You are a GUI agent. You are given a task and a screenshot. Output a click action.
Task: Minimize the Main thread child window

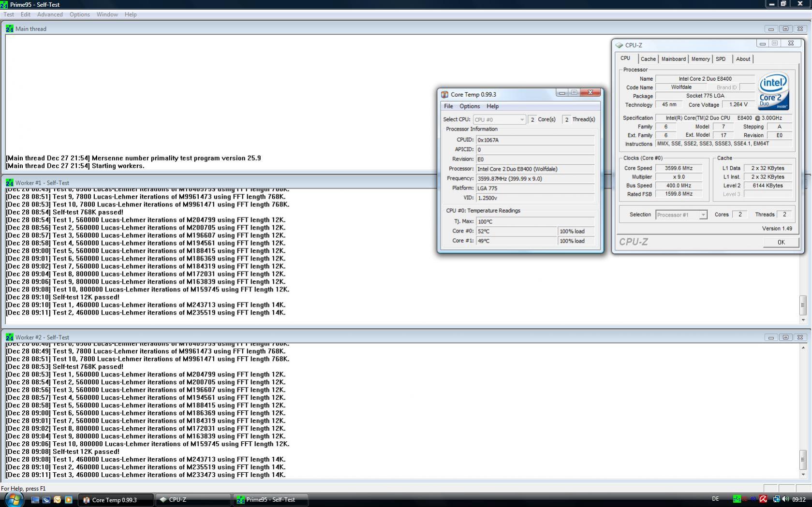[x=771, y=29]
